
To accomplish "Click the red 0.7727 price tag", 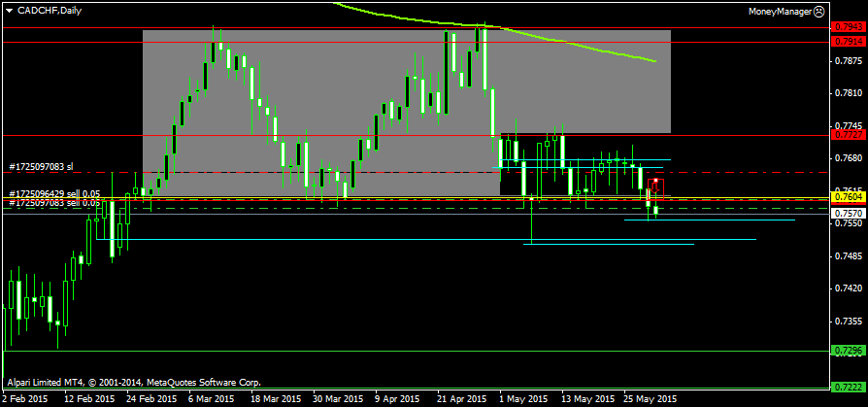I will [848, 135].
